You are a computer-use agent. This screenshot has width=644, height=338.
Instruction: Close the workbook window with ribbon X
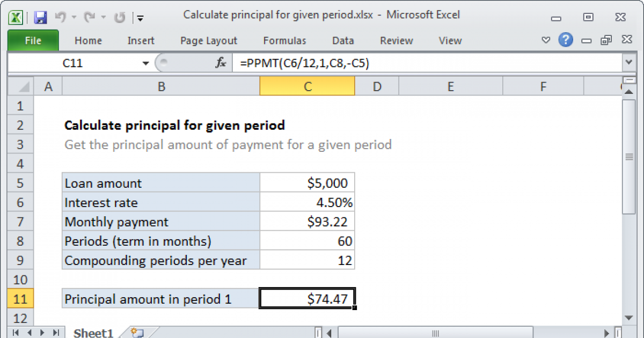pyautogui.click(x=626, y=40)
